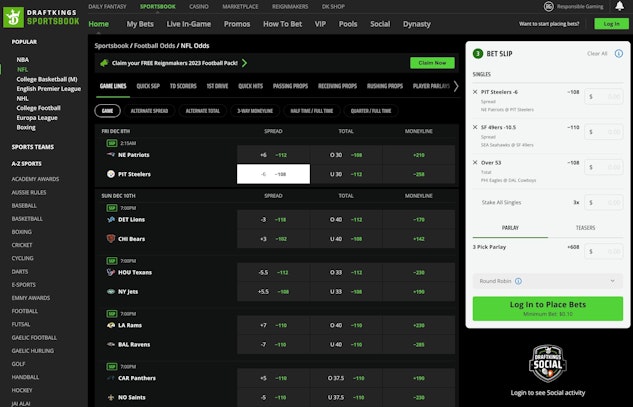
Task: Click the PIT Steelers -6 stake field
Action: coord(604,97)
